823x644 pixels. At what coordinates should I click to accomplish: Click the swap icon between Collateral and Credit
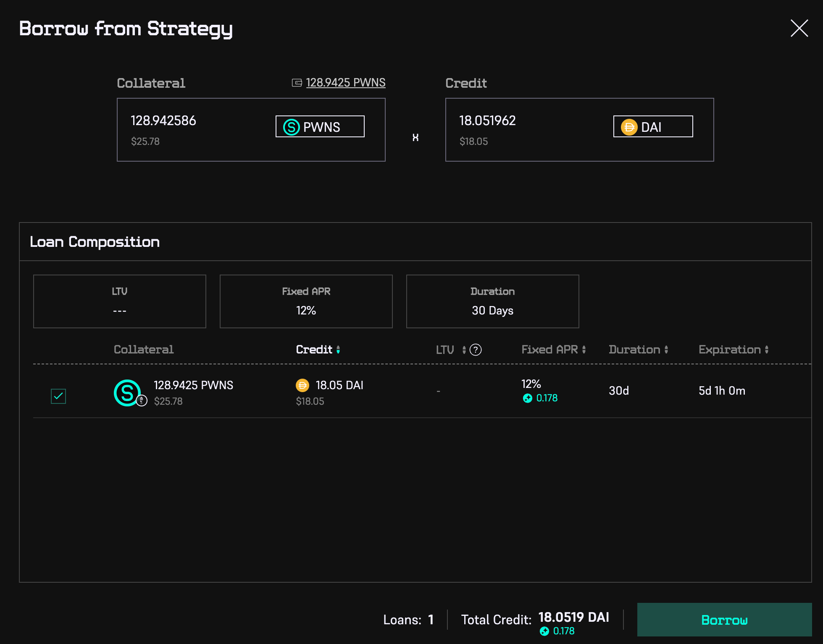coord(415,137)
